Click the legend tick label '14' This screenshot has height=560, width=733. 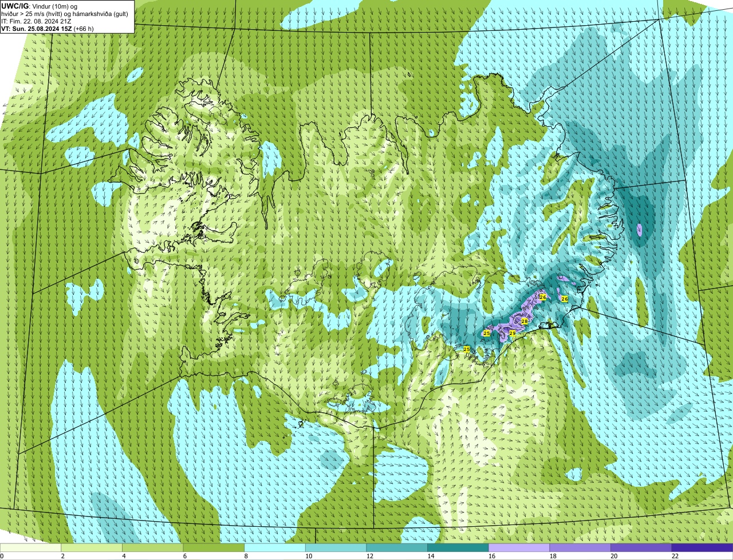[431, 555]
